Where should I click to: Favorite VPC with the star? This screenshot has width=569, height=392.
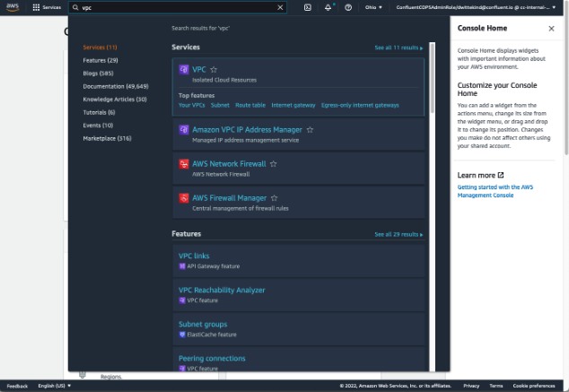(214, 69)
